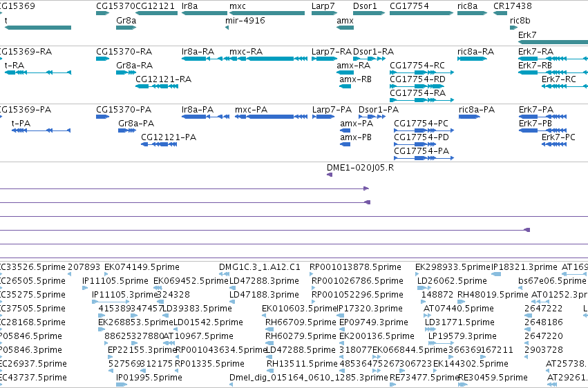Click the IP11105.5prime EST label
This screenshot has height=388, width=588.
115,281
